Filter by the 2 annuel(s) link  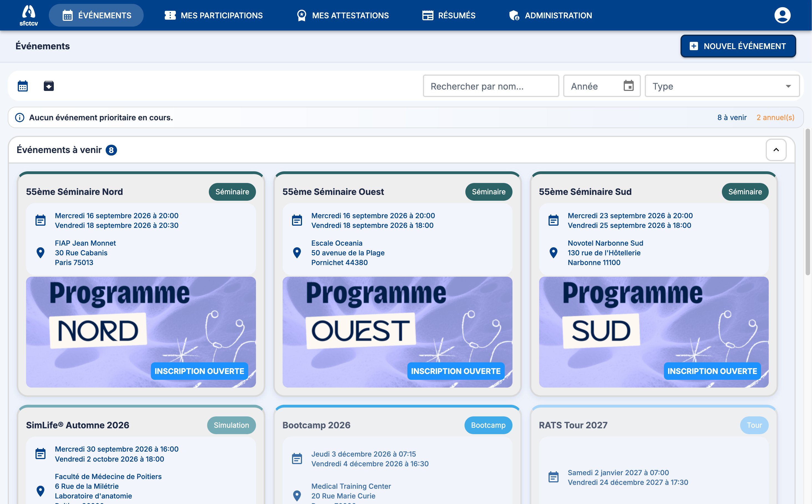click(x=775, y=117)
